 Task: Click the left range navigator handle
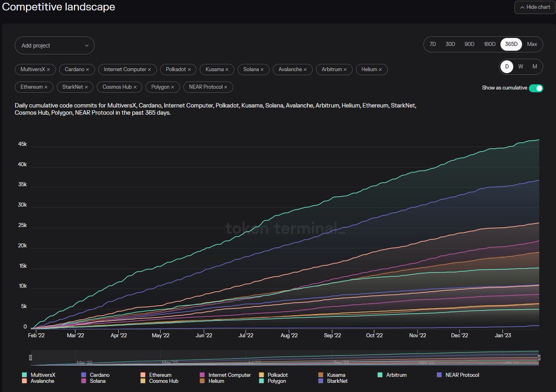(31, 358)
